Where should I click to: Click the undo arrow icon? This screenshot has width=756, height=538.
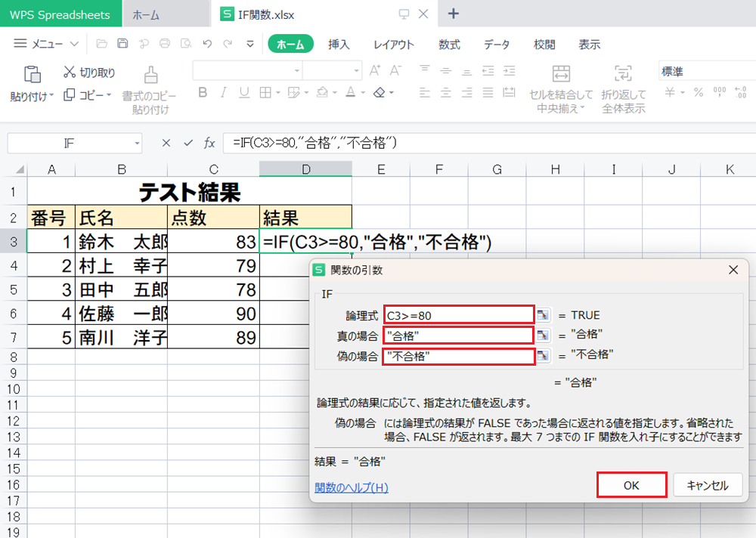pos(207,44)
